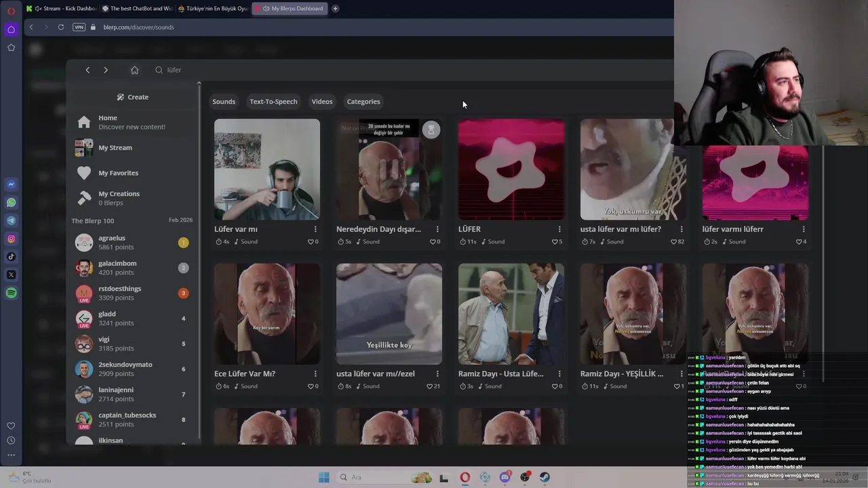Select the Categories filter tab
Image resolution: width=868 pixels, height=488 pixels.
pos(363,102)
